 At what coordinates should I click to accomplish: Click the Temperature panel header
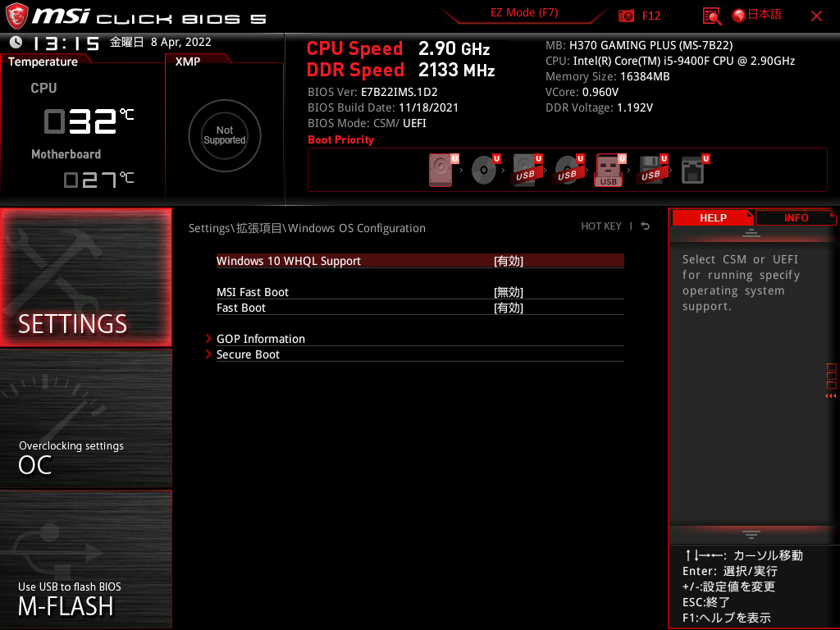[x=43, y=62]
